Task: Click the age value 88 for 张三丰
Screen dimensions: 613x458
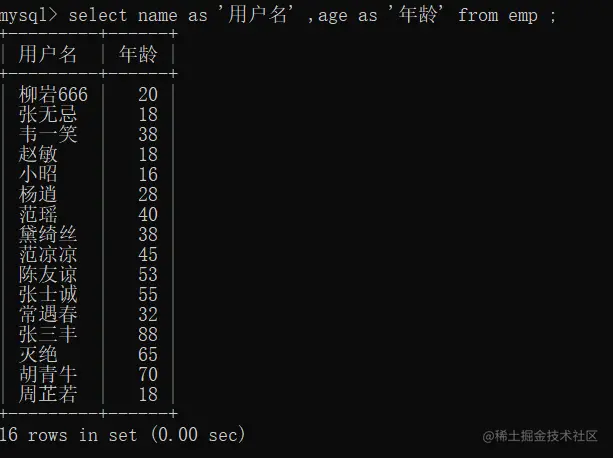Action: [147, 335]
